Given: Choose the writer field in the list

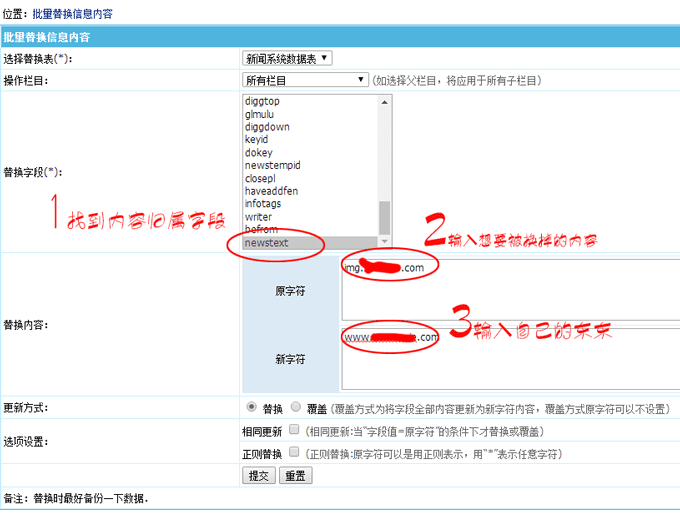Looking at the screenshot, I should tap(258, 217).
